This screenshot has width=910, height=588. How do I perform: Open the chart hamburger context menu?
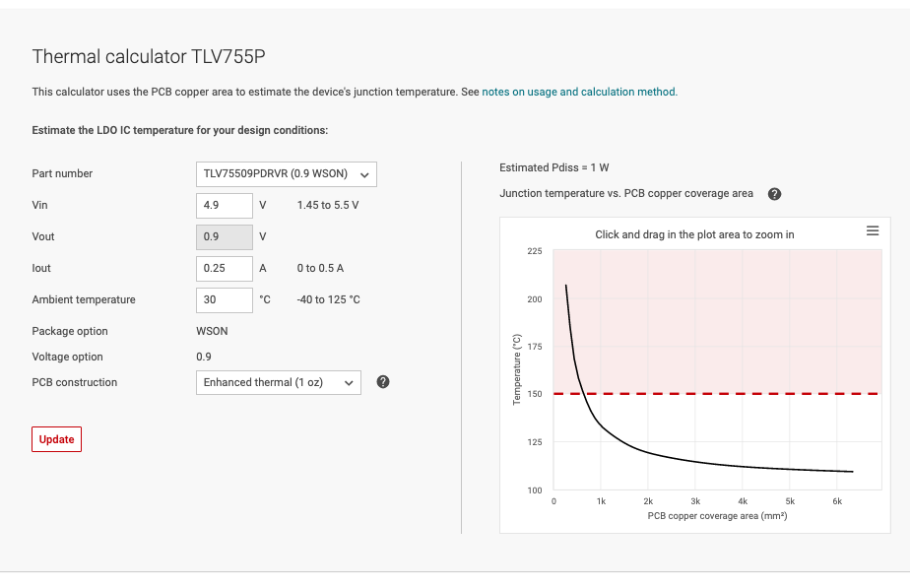tap(872, 230)
